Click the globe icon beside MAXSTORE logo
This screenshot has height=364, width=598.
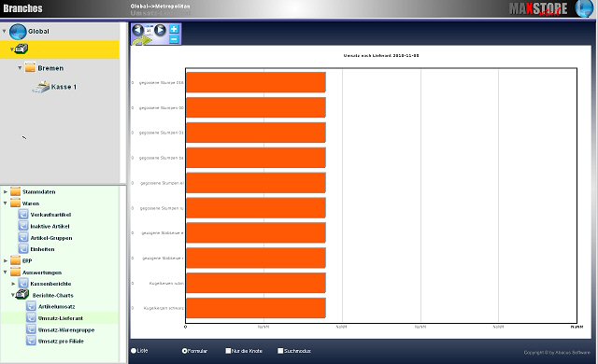click(x=584, y=8)
